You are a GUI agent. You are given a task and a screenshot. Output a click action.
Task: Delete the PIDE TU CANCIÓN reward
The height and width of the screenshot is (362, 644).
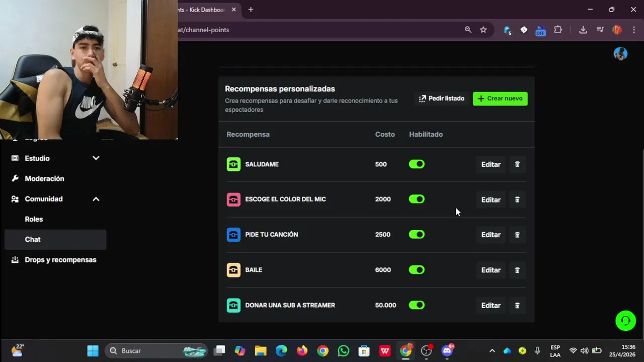pos(517,235)
